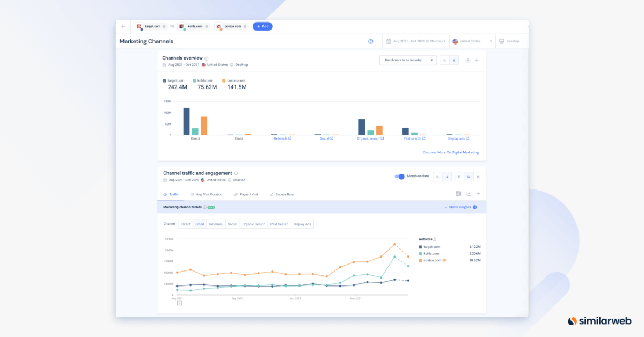Download the Channels overview chart

[x=467, y=60]
